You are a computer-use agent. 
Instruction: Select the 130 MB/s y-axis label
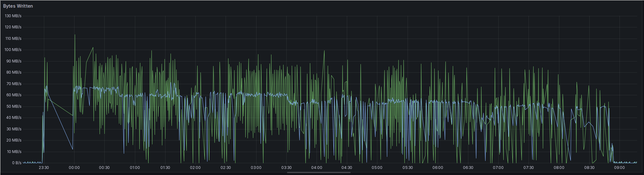tap(13, 16)
